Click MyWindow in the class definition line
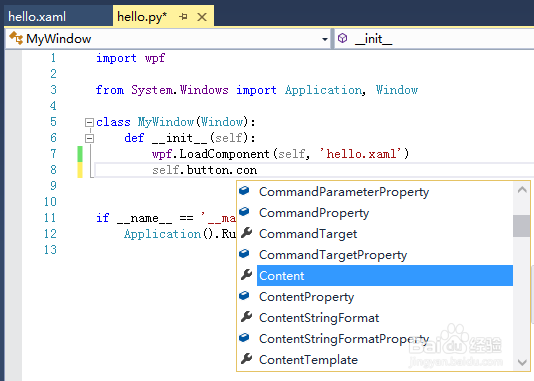 [x=166, y=122]
